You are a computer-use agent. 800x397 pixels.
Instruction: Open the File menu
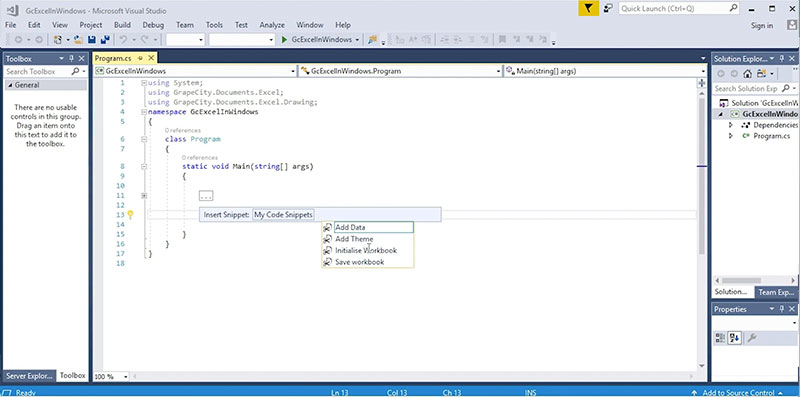tap(10, 25)
